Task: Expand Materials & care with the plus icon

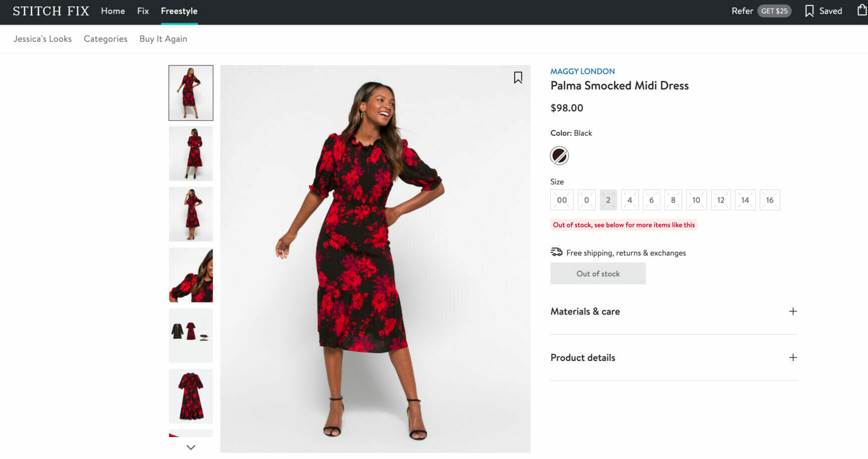Action: click(793, 311)
